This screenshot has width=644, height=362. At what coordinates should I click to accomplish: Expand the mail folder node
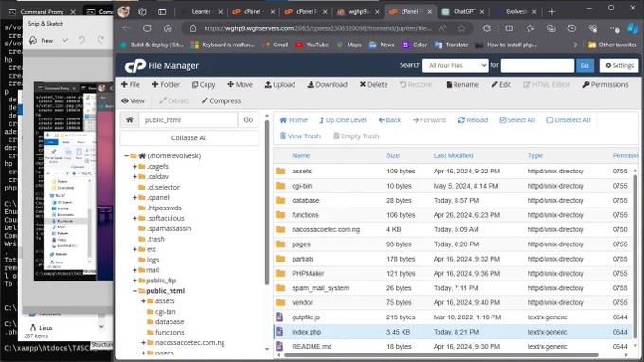[x=134, y=270]
